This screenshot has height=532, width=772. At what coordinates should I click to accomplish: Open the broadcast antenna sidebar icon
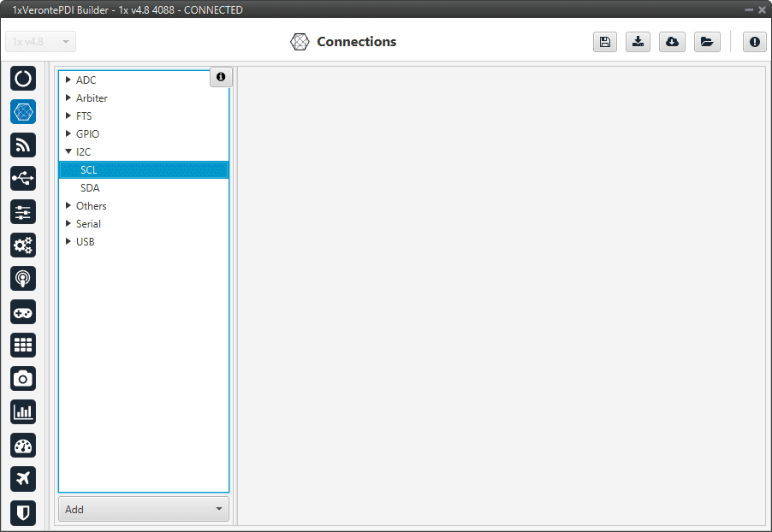point(23,279)
